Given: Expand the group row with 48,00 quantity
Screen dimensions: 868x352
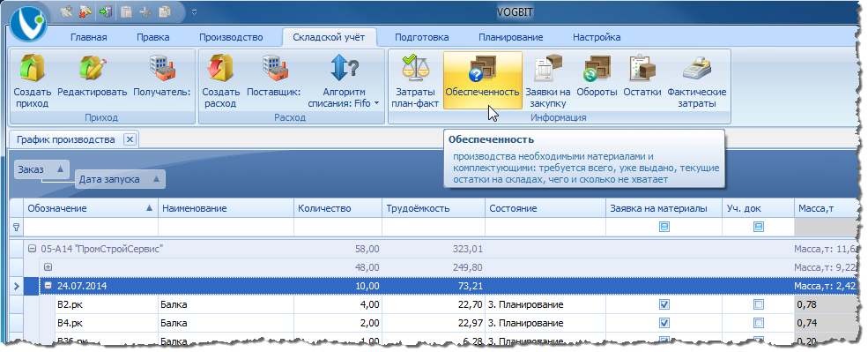Looking at the screenshot, I should click(x=48, y=267).
